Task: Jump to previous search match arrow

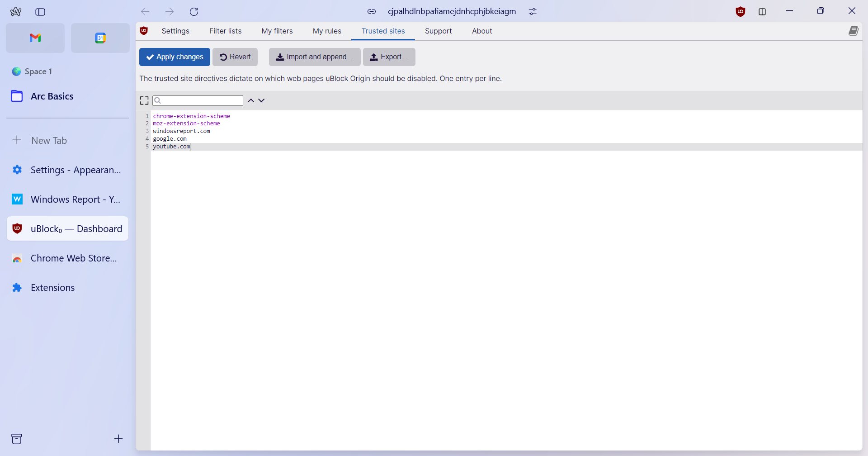Action: coord(251,100)
